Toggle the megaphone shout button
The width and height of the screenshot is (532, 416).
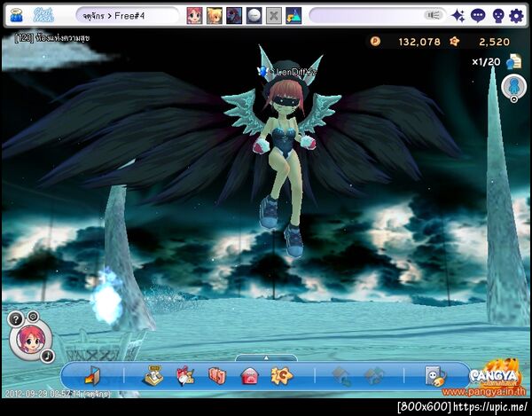434,15
